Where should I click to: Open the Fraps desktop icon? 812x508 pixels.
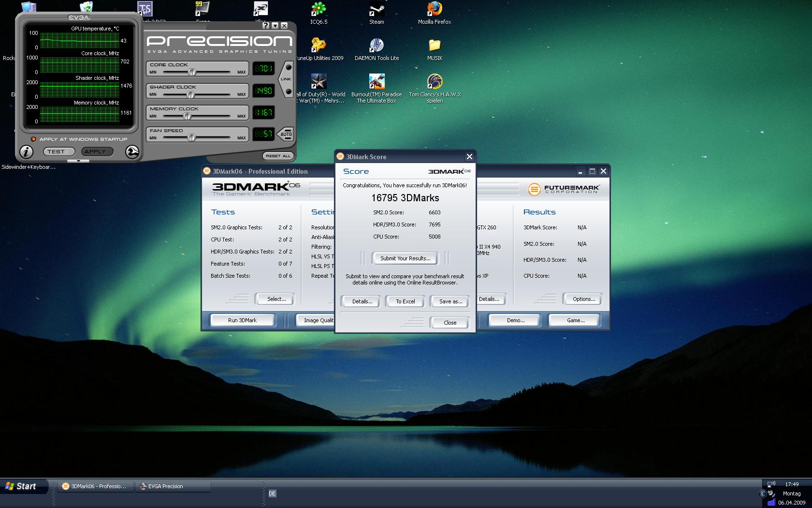pyautogui.click(x=203, y=9)
